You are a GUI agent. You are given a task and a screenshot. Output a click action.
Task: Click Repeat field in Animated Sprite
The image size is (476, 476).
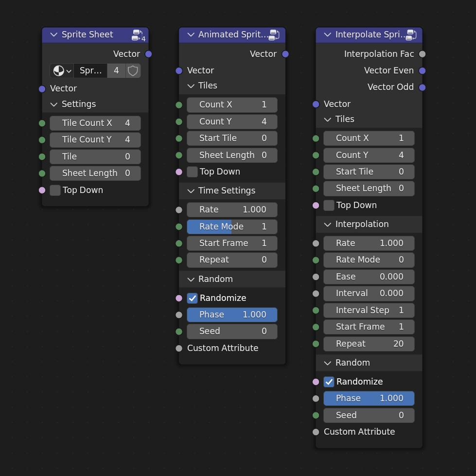[x=232, y=260]
